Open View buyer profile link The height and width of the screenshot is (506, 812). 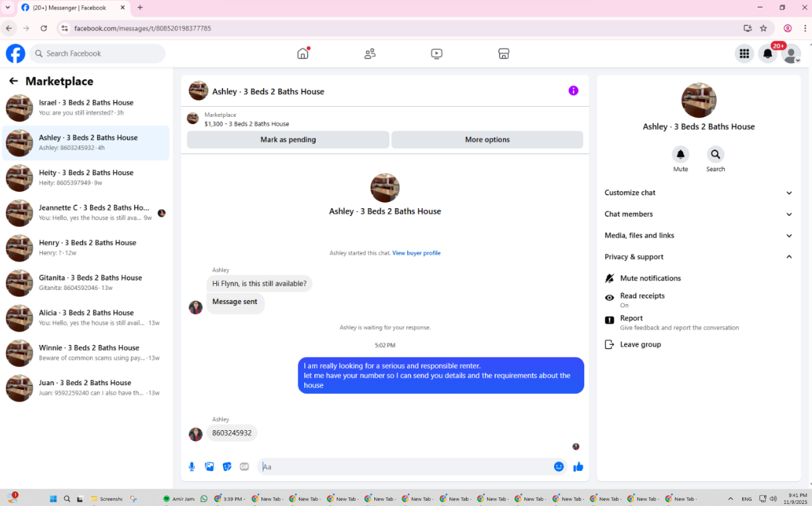point(416,253)
